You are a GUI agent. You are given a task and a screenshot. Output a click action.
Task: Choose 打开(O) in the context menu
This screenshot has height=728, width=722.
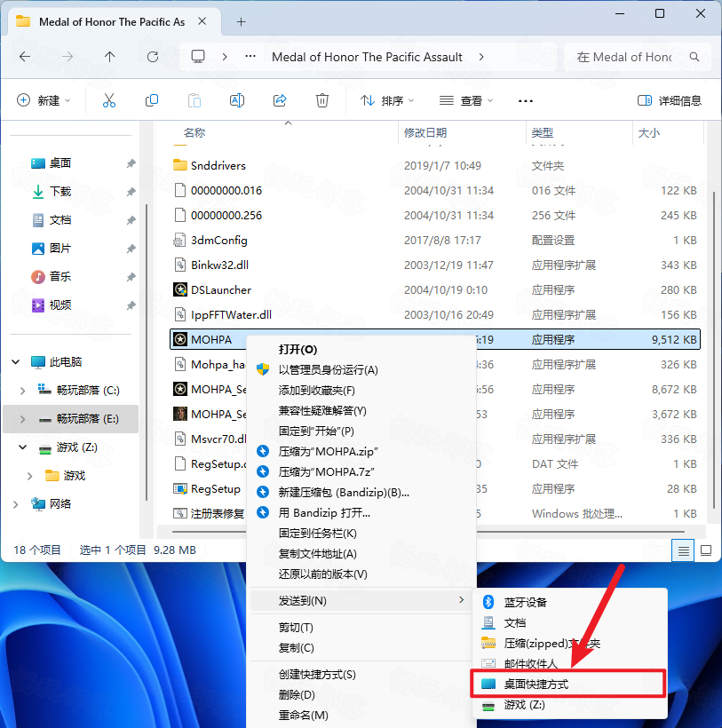362,349
